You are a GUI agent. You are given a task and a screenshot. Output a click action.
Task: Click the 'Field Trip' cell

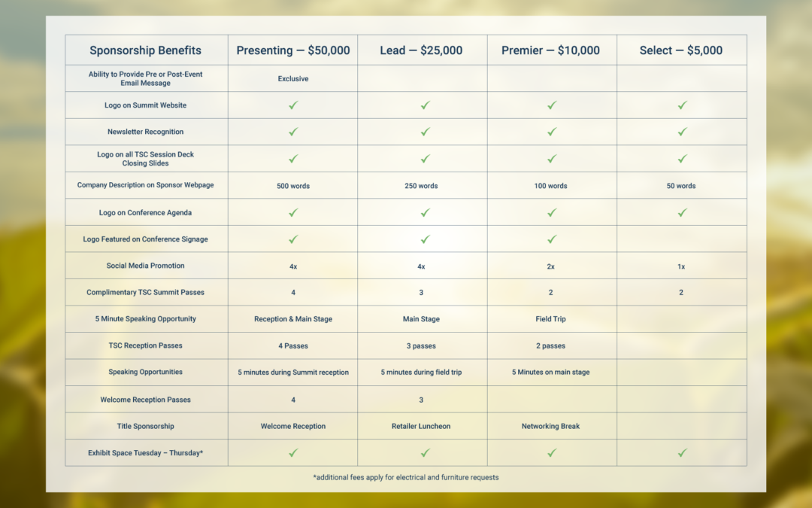[x=550, y=319]
